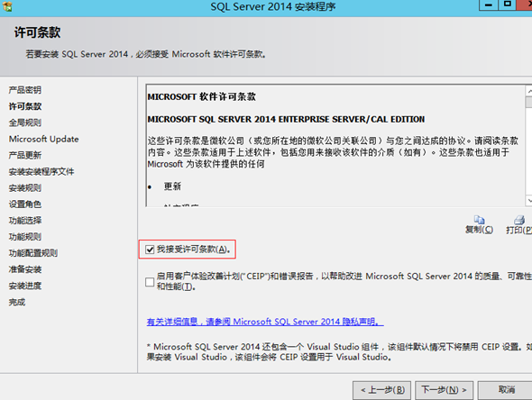The width and height of the screenshot is (532, 400).
Task: Click the license text scroll-down arrow
Action: point(529,200)
